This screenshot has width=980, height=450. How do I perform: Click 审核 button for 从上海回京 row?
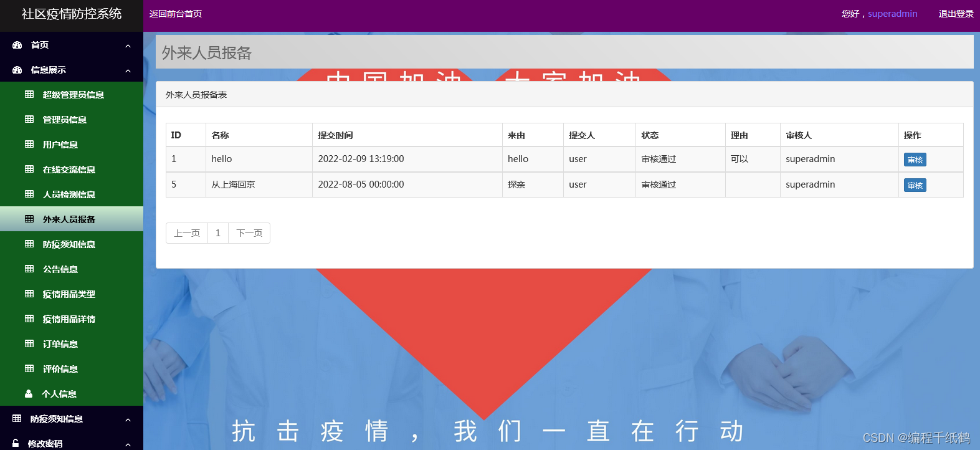point(915,186)
